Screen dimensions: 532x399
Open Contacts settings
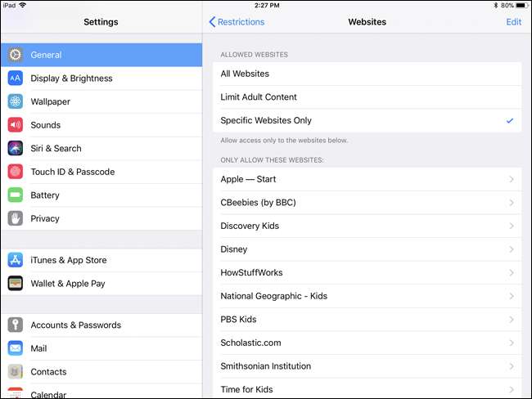101,371
